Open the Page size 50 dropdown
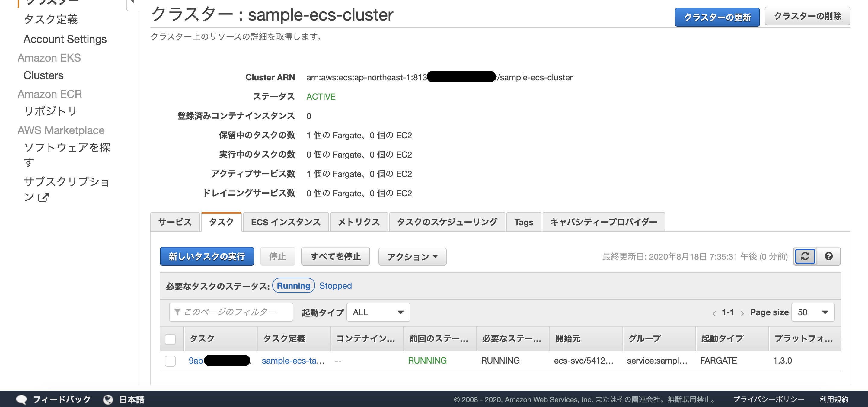 (x=813, y=312)
